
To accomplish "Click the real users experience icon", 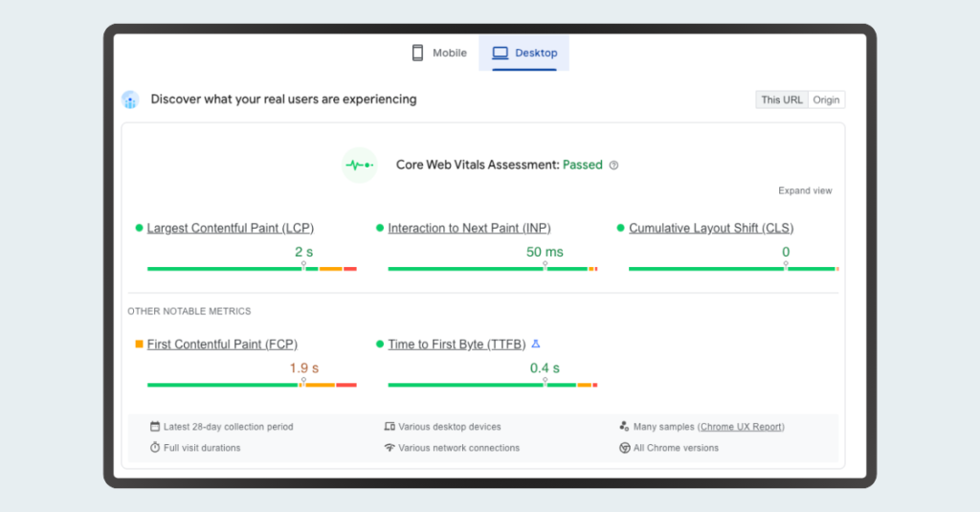I will tap(131, 100).
